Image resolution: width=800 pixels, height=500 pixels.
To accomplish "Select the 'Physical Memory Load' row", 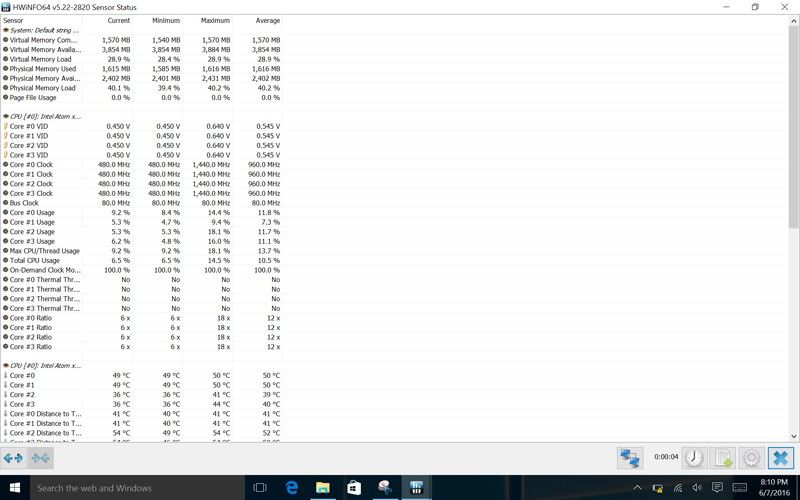I will coord(141,88).
